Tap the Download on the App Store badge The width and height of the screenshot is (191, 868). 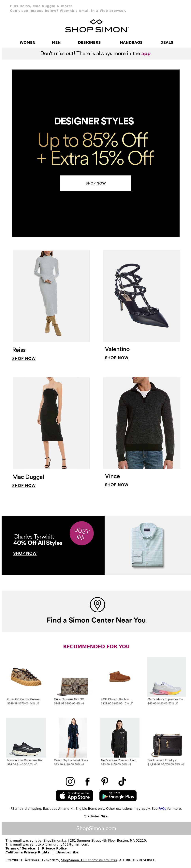click(x=74, y=796)
